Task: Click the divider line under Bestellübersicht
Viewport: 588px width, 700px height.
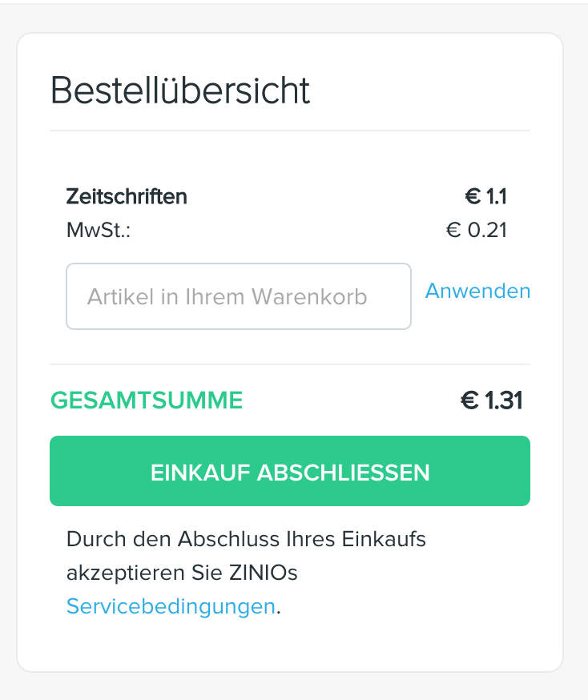Action: pos(290,131)
